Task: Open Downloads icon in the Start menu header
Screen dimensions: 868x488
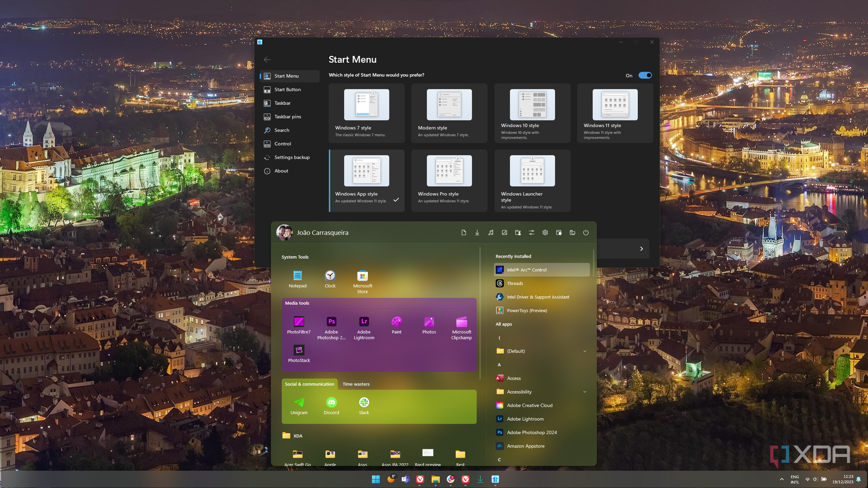Action: (x=477, y=233)
